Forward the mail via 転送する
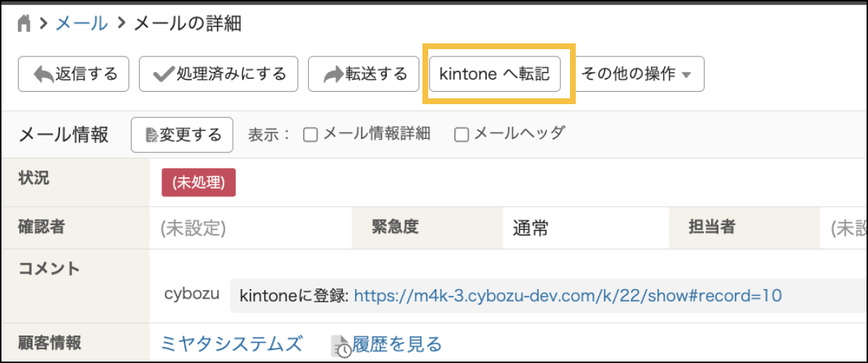868x363 pixels. 364,74
